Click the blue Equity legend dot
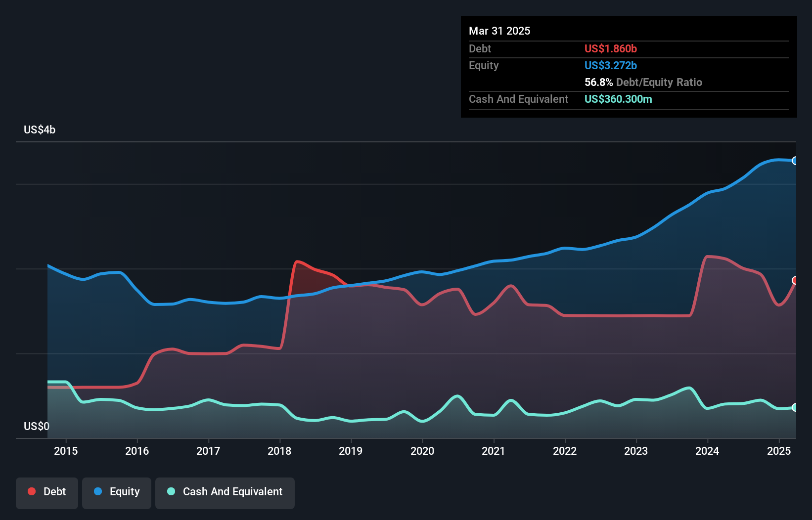This screenshot has width=812, height=520. click(98, 491)
